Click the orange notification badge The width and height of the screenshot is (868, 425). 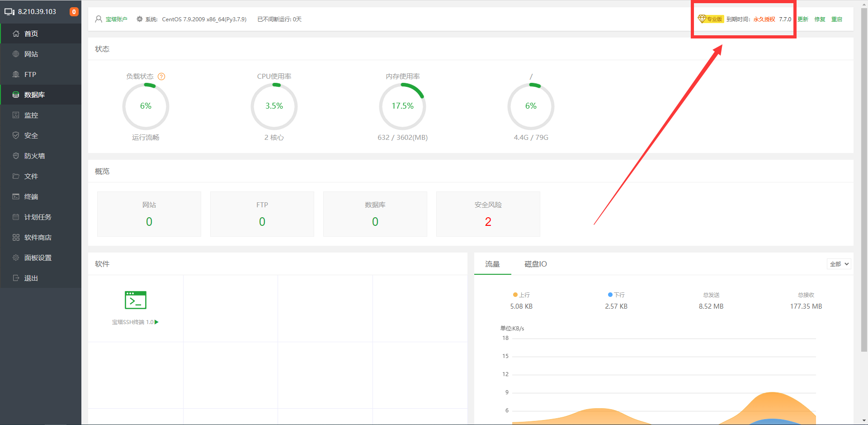coord(74,12)
